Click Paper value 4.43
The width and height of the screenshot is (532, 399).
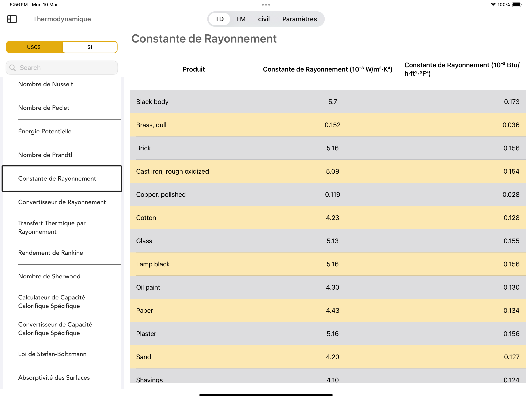pos(333,311)
